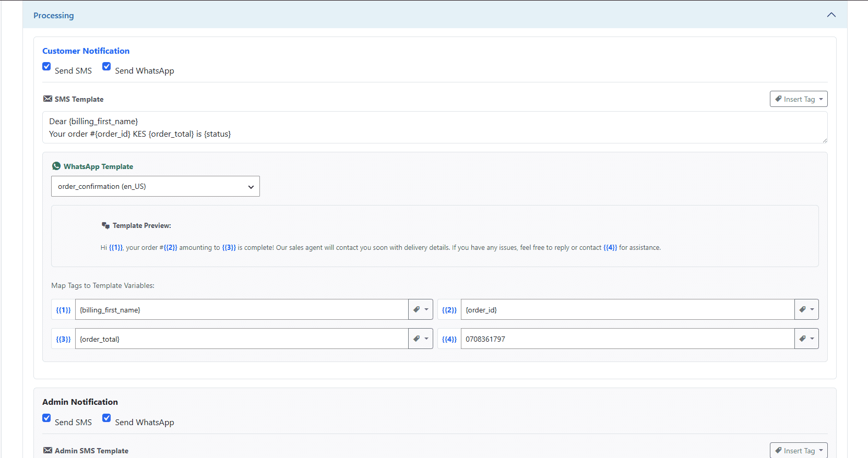Click the {{3}} label in variable mapping

(63, 339)
